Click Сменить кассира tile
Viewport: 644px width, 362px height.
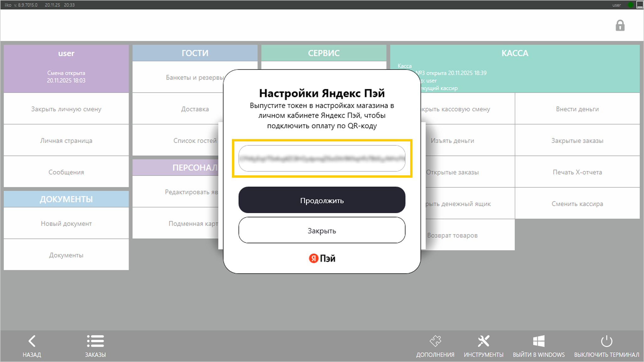pyautogui.click(x=577, y=203)
